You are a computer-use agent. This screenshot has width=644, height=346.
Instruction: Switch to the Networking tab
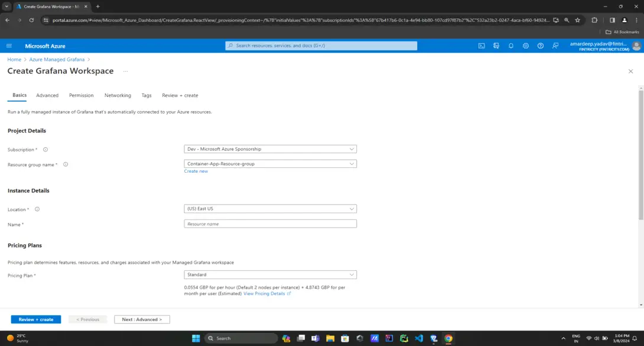click(118, 95)
